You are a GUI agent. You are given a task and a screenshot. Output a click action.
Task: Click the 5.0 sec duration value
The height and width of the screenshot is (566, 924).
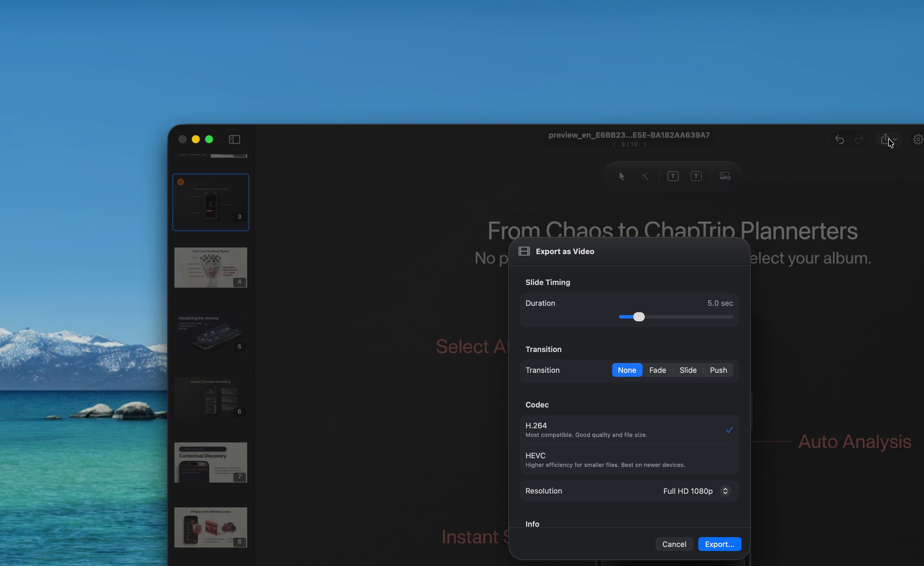tap(720, 303)
